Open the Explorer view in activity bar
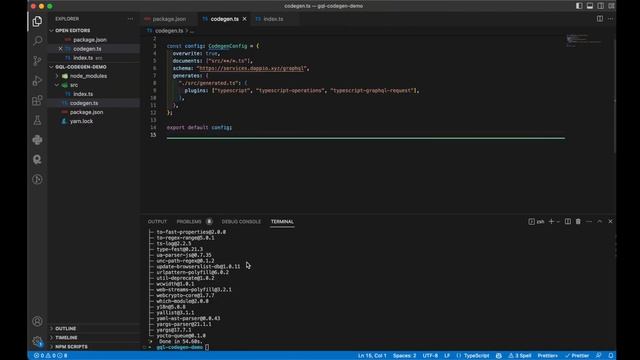This screenshot has width=640, height=360. click(x=37, y=21)
